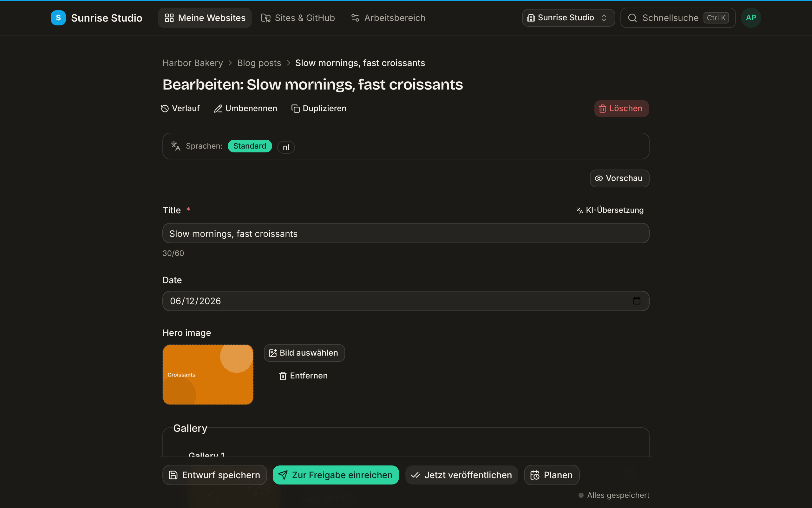This screenshot has width=812, height=508.
Task: Choose an image with Bild auswählen
Action: pyautogui.click(x=304, y=353)
